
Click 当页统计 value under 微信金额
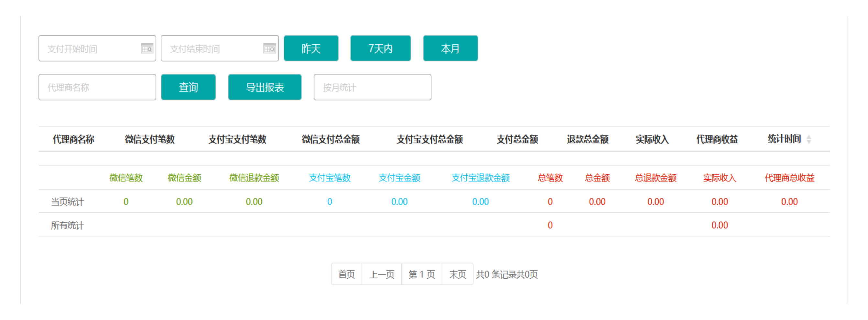coord(184,201)
